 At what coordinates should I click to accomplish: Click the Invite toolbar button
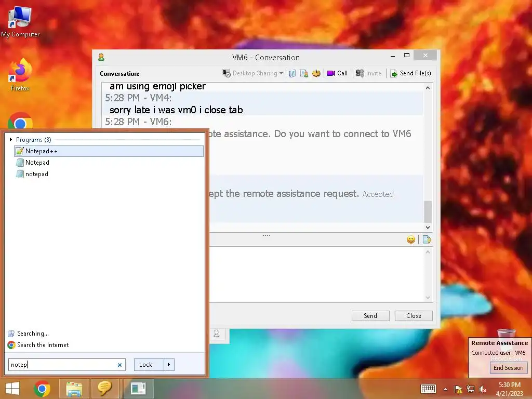368,73
